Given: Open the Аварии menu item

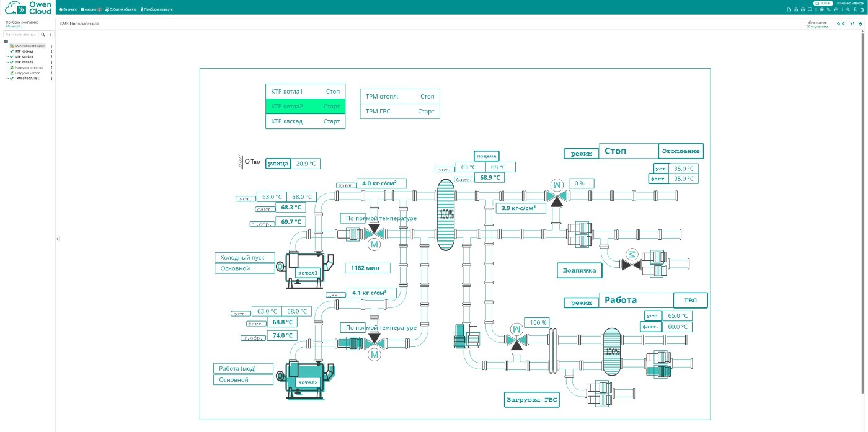Looking at the screenshot, I should click(91, 10).
